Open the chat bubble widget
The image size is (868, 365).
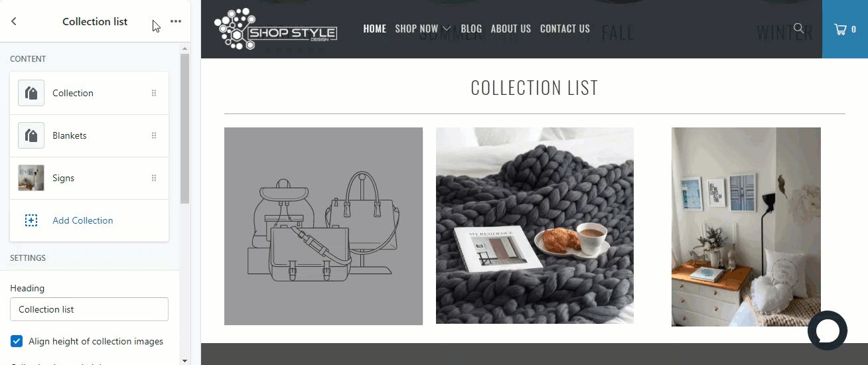click(828, 330)
